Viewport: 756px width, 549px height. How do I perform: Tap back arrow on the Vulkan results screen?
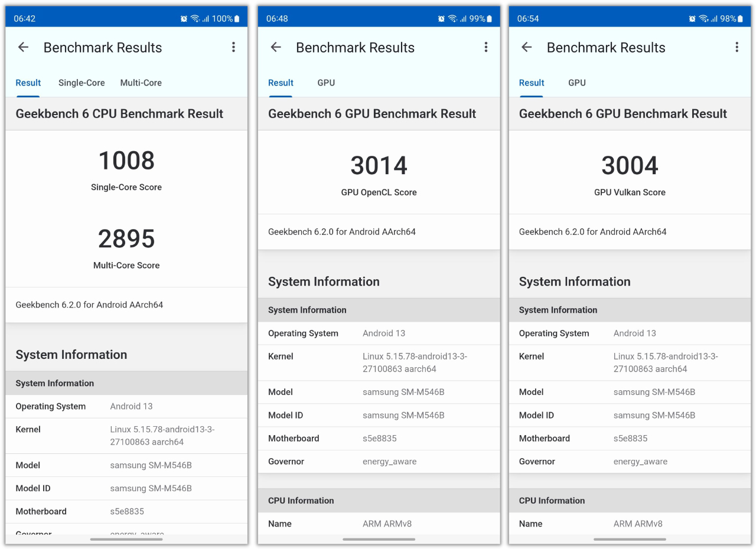click(x=527, y=48)
